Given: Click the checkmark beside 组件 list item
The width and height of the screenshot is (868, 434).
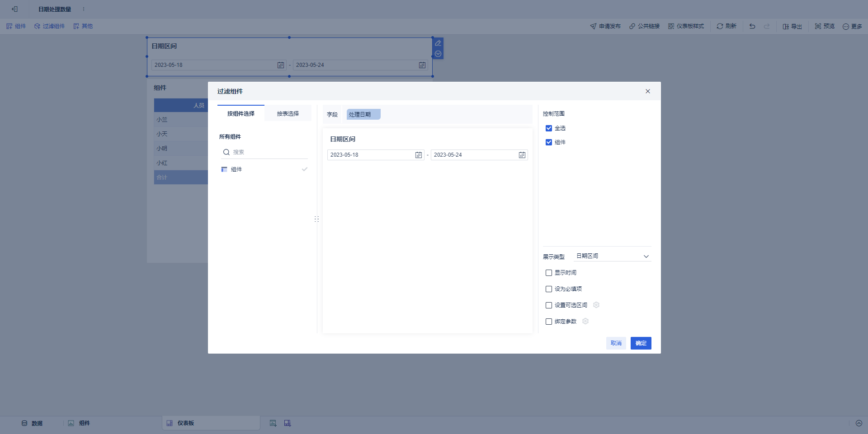Looking at the screenshot, I should (x=305, y=169).
